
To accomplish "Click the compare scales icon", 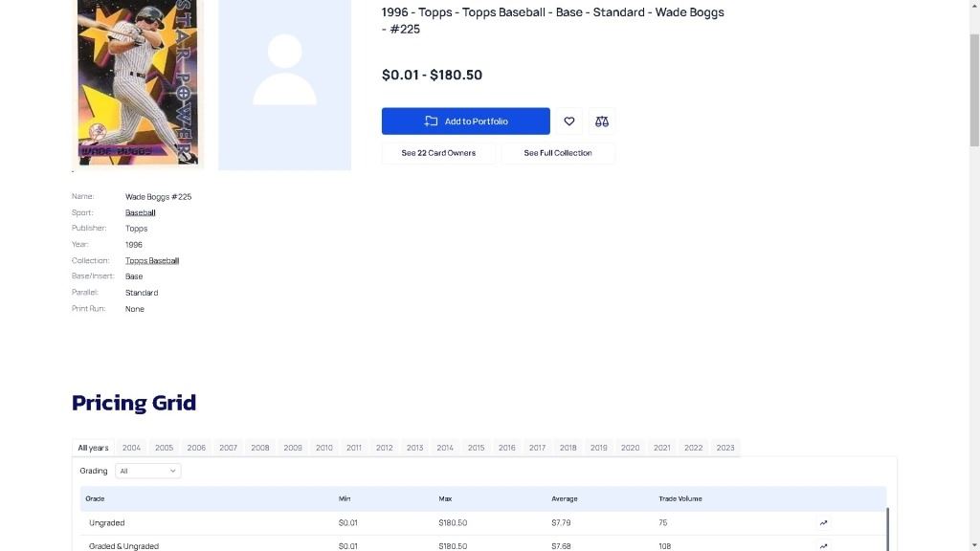I will click(x=601, y=121).
